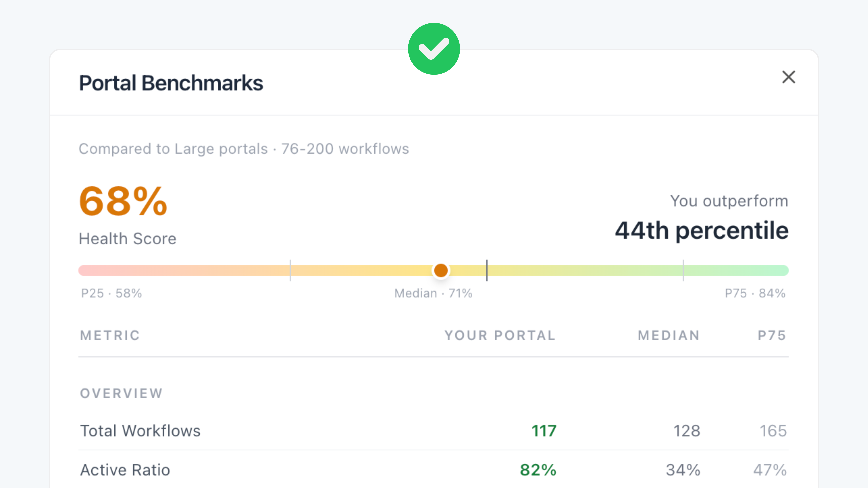The height and width of the screenshot is (488, 868).
Task: Click the green checkmark success icon
Action: [434, 48]
